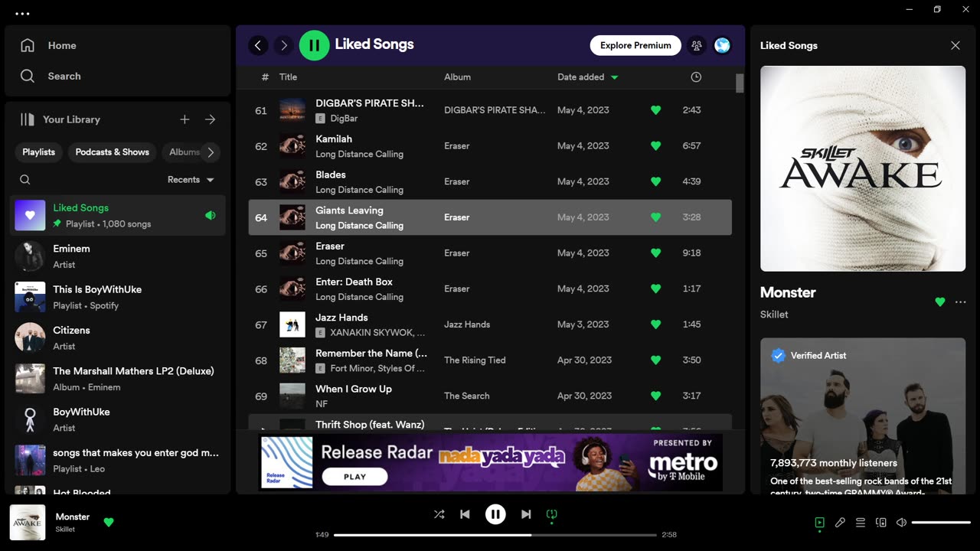Click Explore Premium button
This screenshot has width=980, height=551.
click(x=635, y=45)
